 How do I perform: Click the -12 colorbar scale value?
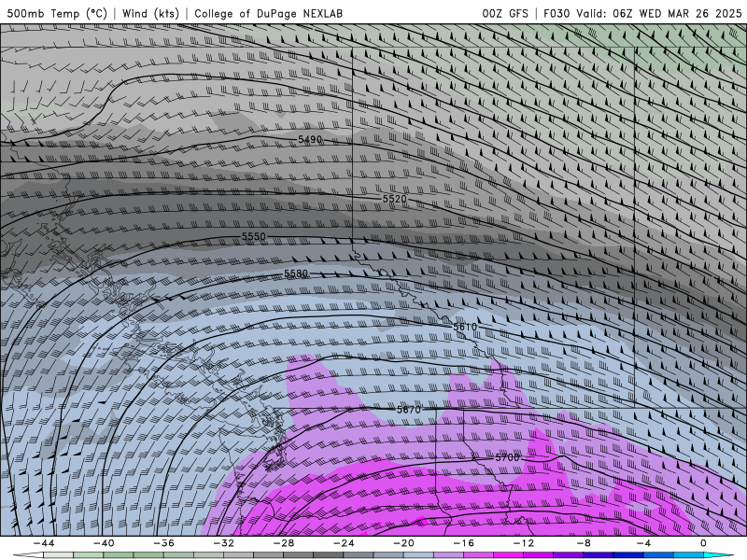[524, 543]
